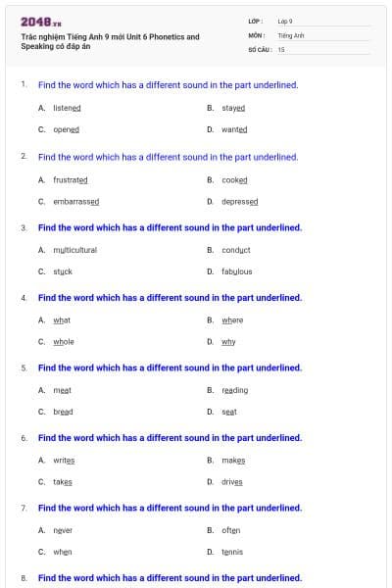Click the question 8 heading text
The height and width of the screenshot is (588, 392).
point(170,578)
